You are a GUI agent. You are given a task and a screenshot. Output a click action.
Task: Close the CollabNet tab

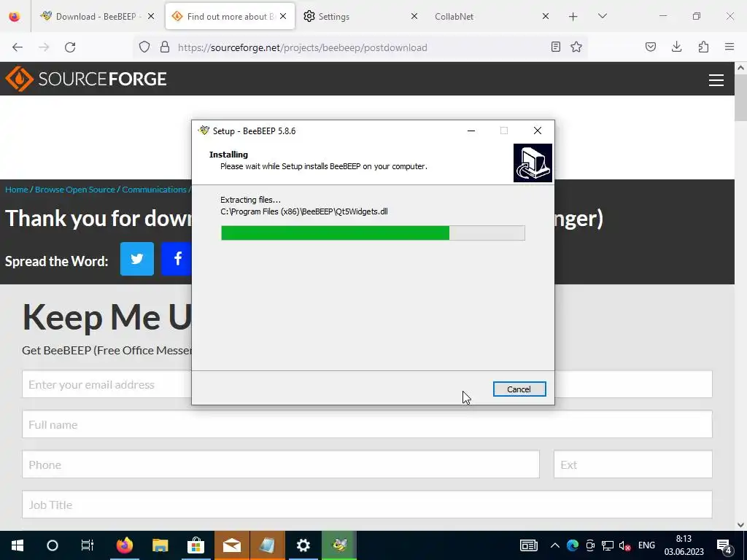point(546,16)
